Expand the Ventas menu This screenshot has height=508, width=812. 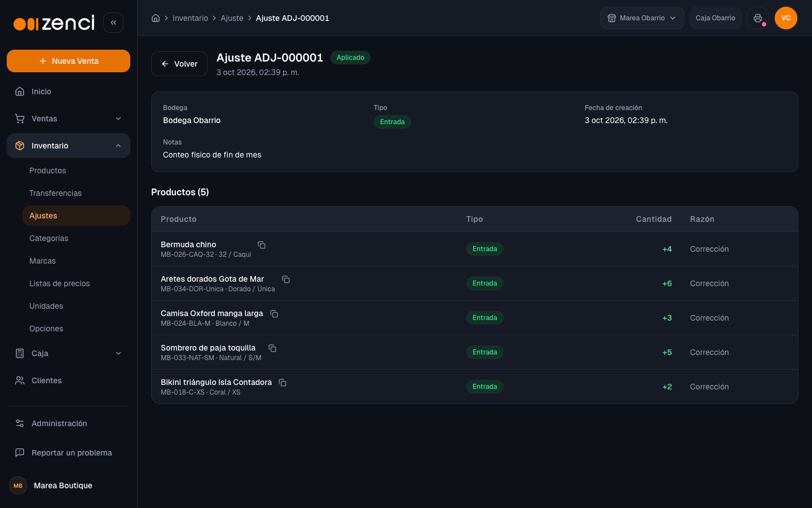(x=68, y=119)
